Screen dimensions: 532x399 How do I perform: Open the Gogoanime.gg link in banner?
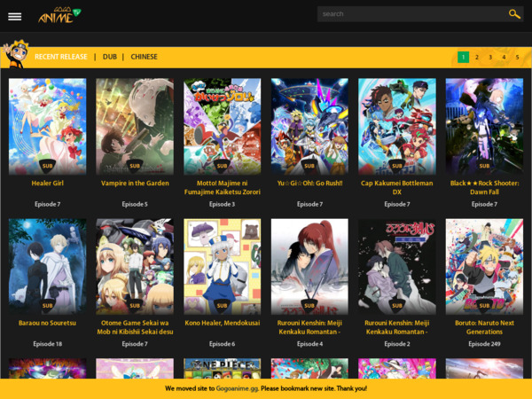[237, 388]
